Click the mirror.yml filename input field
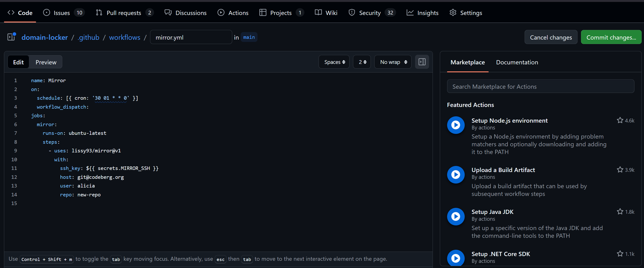 pyautogui.click(x=191, y=37)
